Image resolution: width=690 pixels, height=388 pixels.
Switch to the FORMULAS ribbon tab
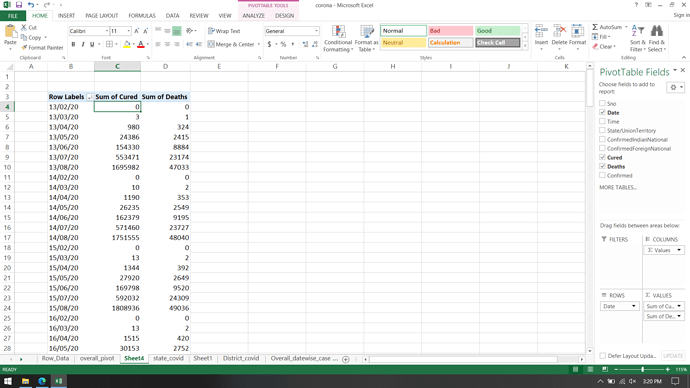(x=142, y=16)
